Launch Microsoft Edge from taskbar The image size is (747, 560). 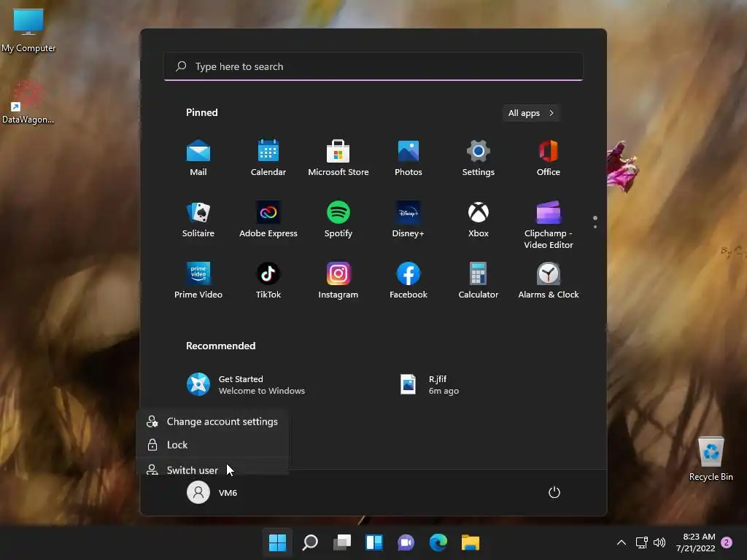tap(438, 542)
